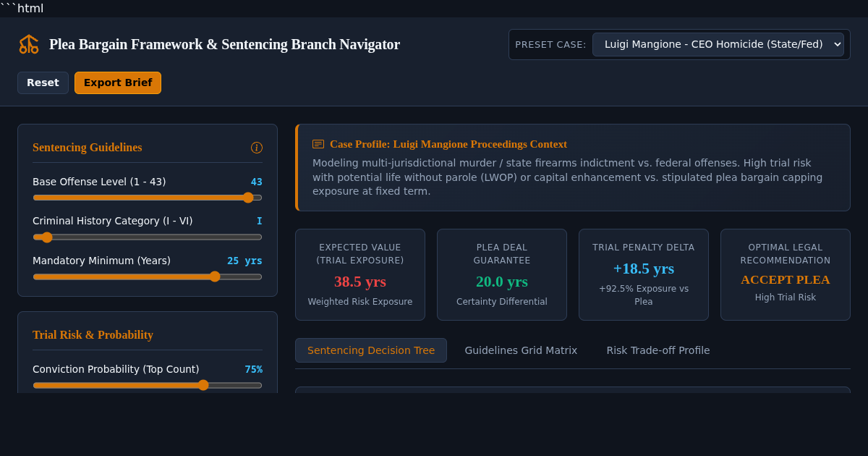This screenshot has height=456, width=868.
Task: Click the Conviction Probability value 75%
Action: (x=253, y=369)
